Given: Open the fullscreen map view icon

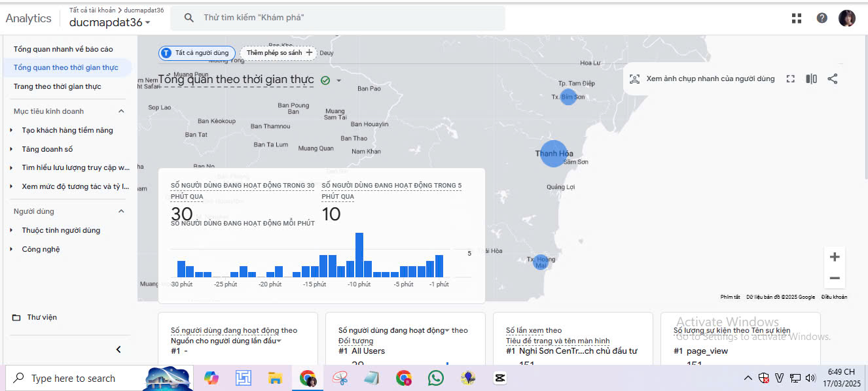Looking at the screenshot, I should click(x=791, y=78).
